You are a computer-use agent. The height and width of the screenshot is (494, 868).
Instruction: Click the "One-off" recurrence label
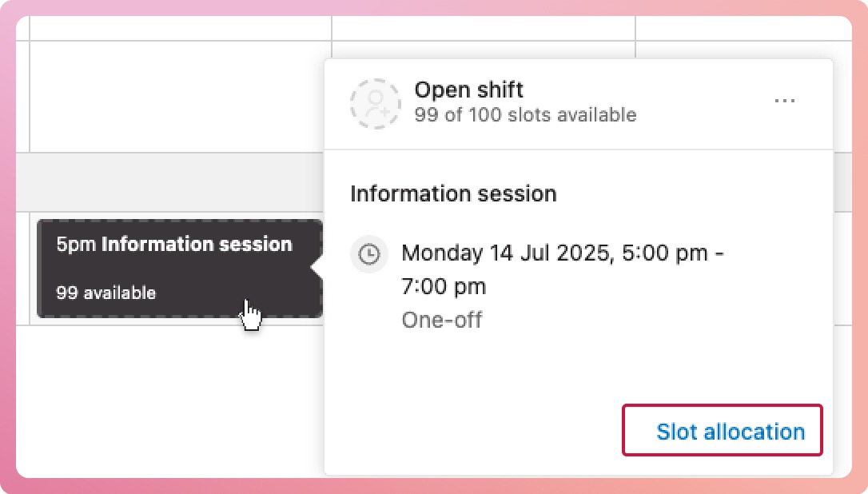tap(442, 321)
